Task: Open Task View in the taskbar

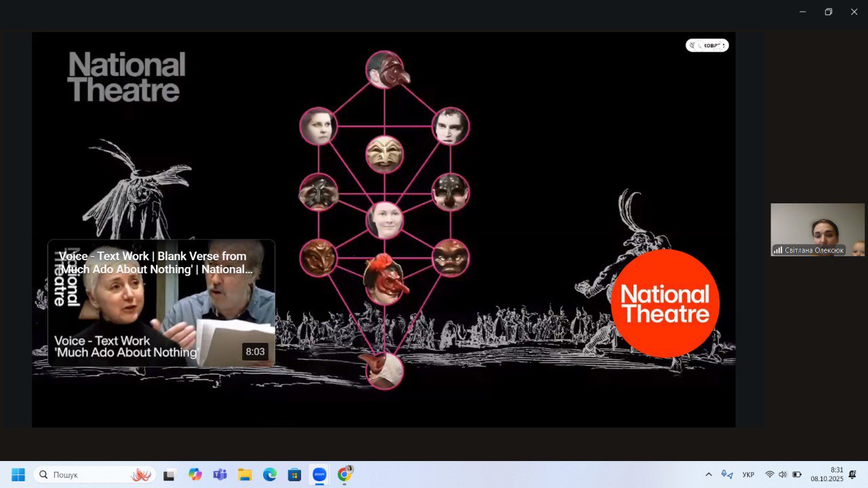Action: point(169,474)
